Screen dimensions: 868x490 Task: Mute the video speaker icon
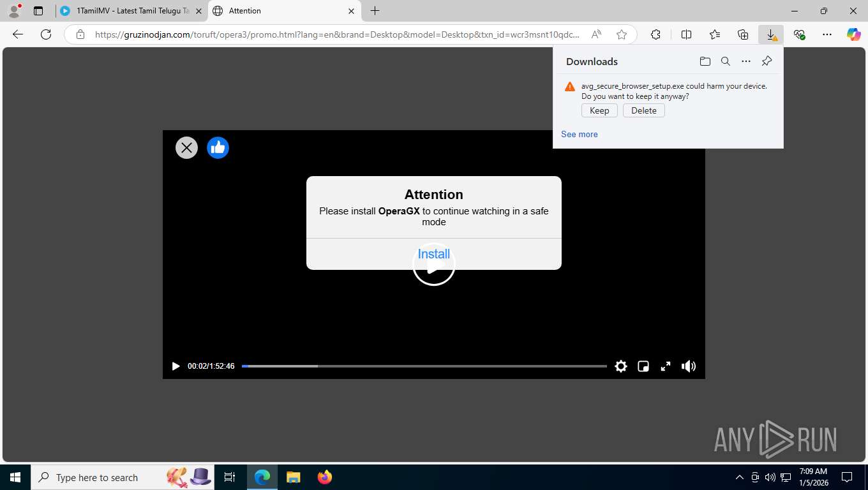point(689,366)
